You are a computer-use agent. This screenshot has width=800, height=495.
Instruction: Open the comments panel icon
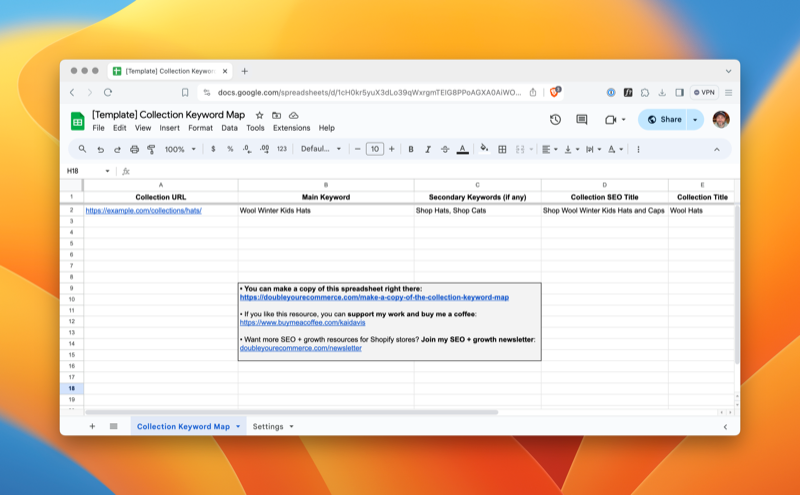click(x=581, y=120)
